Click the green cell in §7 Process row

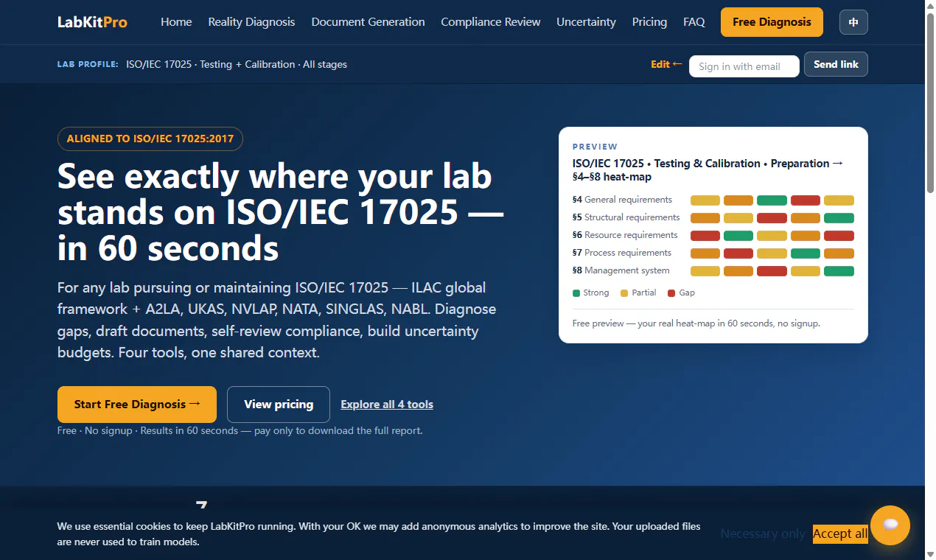pos(806,253)
